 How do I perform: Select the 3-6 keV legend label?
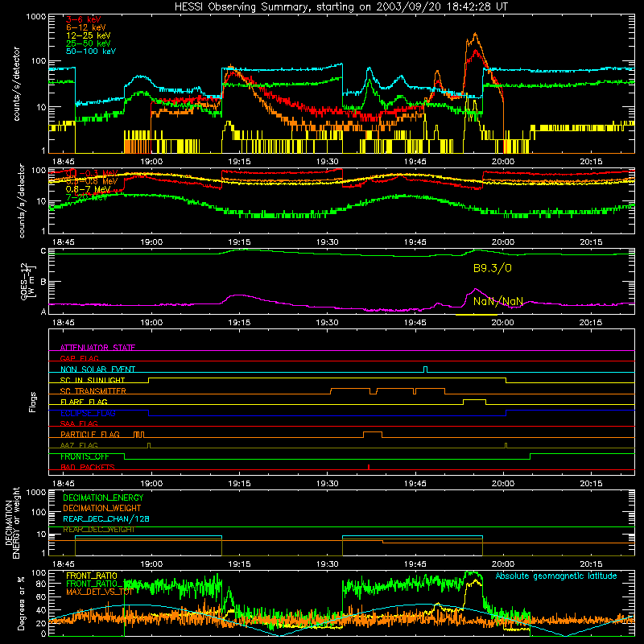(84, 19)
